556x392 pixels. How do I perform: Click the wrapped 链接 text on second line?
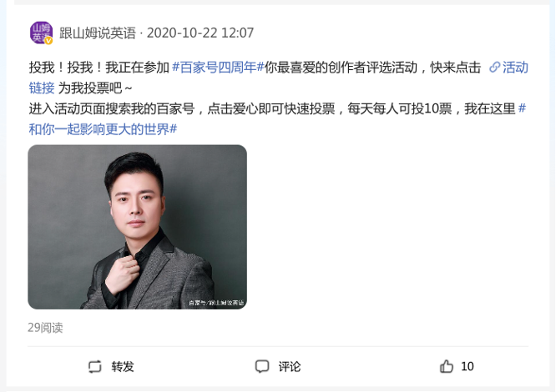click(x=42, y=88)
